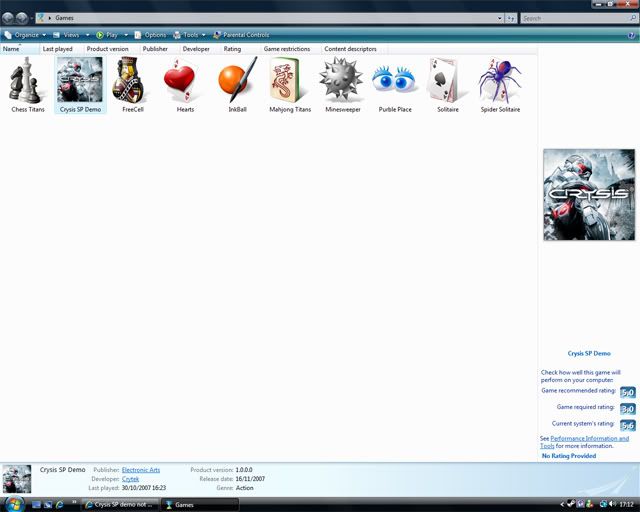Switch to the Games taskbar button
The height and width of the screenshot is (512, 640).
click(200, 505)
